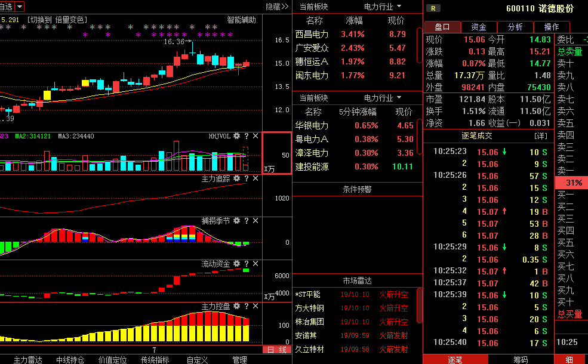
Task: Close the HHJVOL indicator panel
Action: click(x=255, y=136)
